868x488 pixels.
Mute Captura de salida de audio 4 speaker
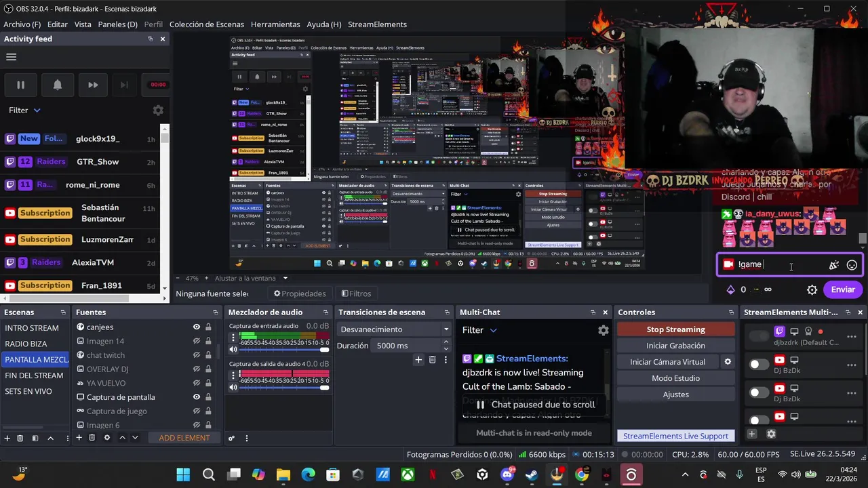coord(233,388)
